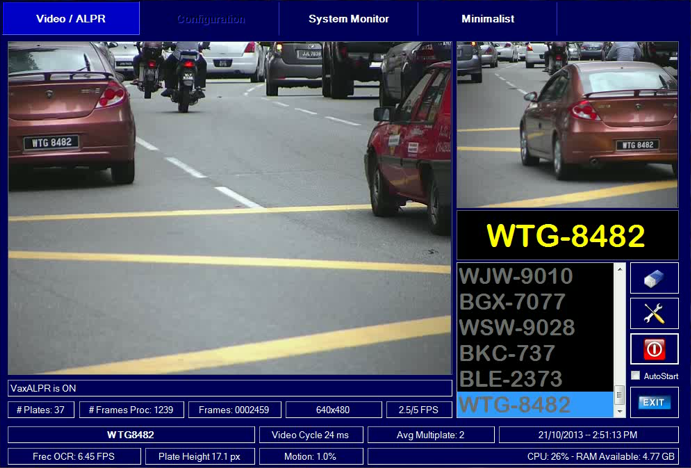Switch to the Minimalist tab
This screenshot has height=468, width=691.
click(x=487, y=19)
